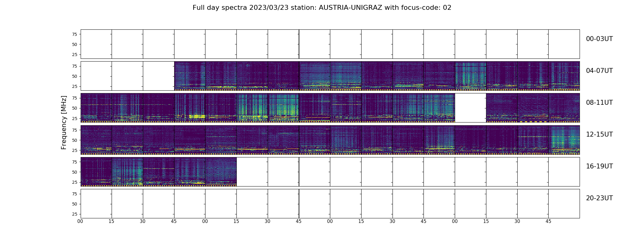Open the 14:45 spectrogram in 12-15UT row
Screen dimensions: 644x245
point(439,140)
